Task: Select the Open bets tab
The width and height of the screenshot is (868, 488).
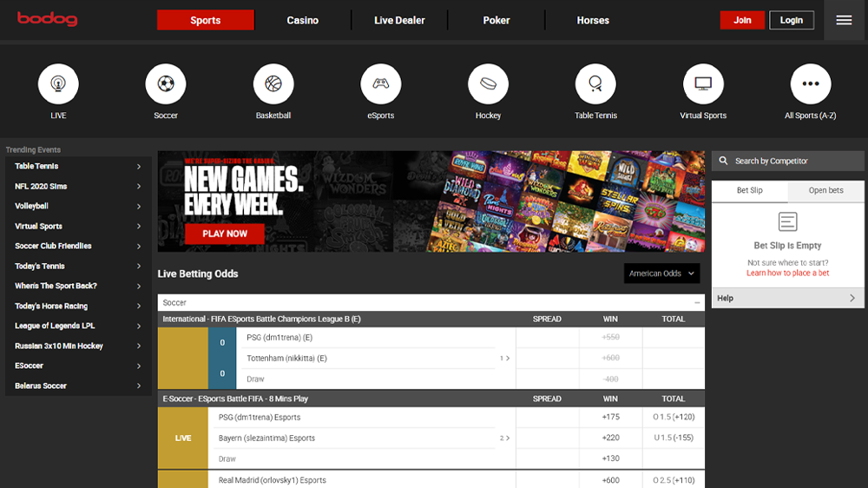Action: point(826,190)
